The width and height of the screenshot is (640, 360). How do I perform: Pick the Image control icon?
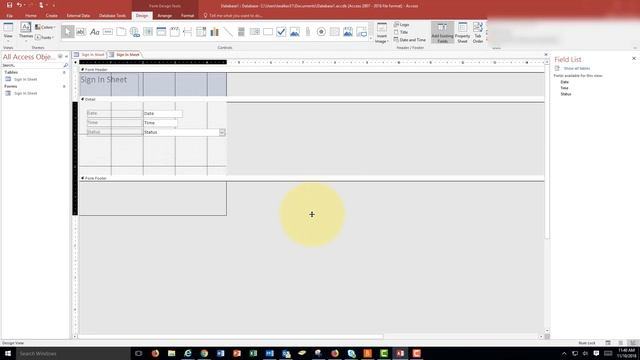tap(361, 32)
